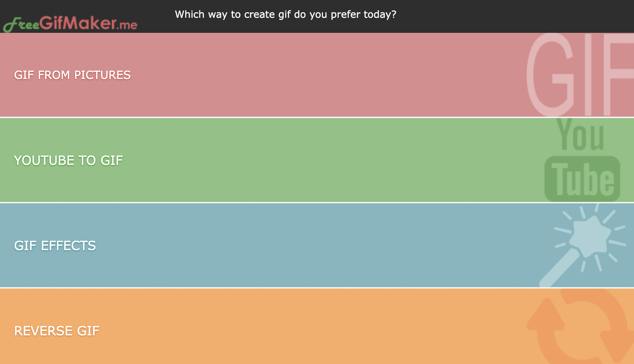Click the empty middle of the green YouTube banner

pos(315,160)
